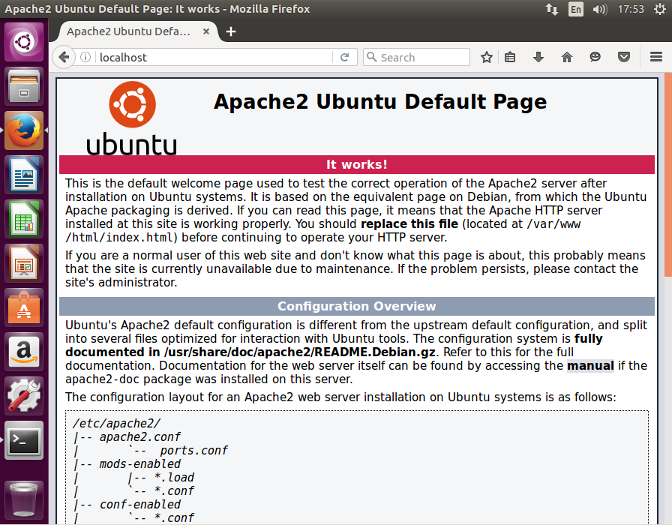Open the Terminal from the launcher
Viewport: 672px width, 525px height.
pyautogui.click(x=24, y=440)
